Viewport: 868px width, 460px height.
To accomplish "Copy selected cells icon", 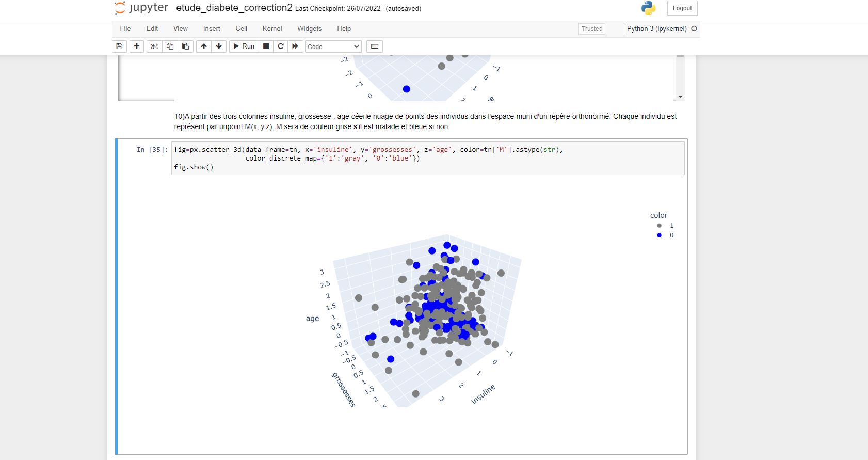I will click(x=170, y=46).
